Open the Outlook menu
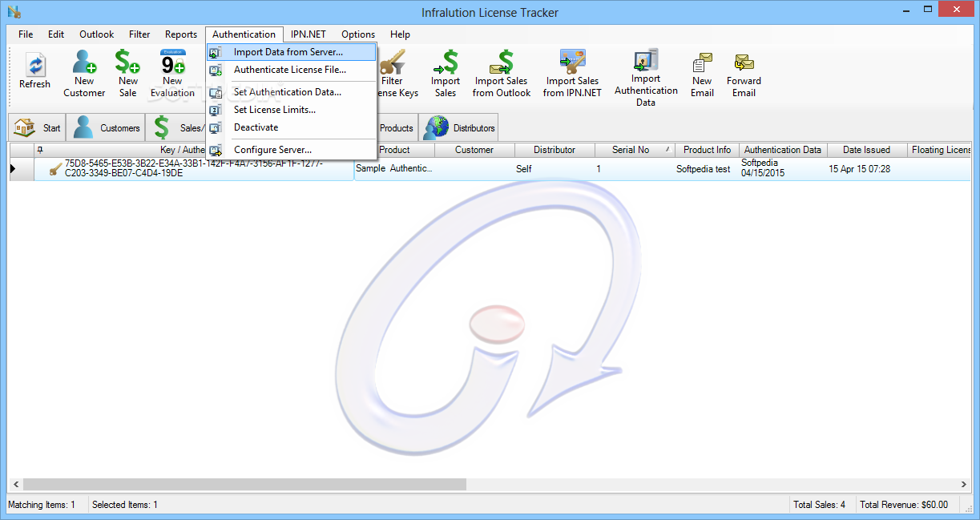 pos(97,34)
